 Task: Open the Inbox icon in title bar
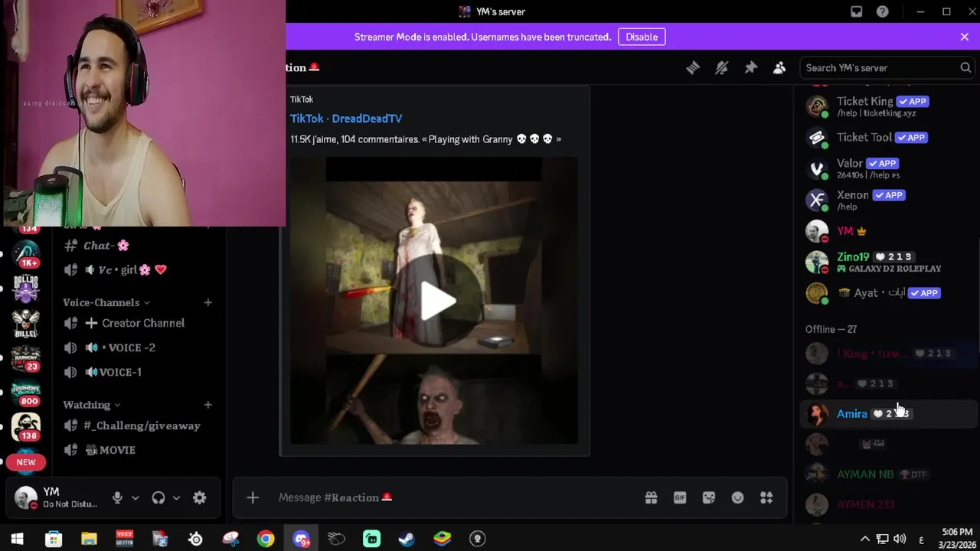pos(857,11)
